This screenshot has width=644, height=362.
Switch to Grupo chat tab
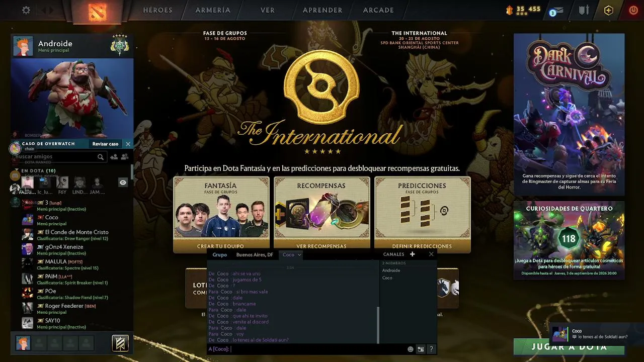[219, 254]
